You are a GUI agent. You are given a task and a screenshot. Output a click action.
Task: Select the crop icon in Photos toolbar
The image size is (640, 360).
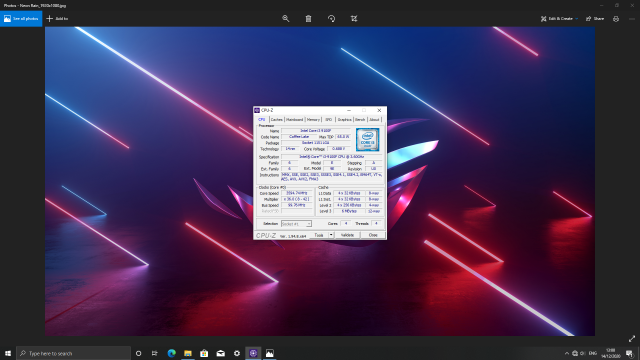click(x=354, y=19)
